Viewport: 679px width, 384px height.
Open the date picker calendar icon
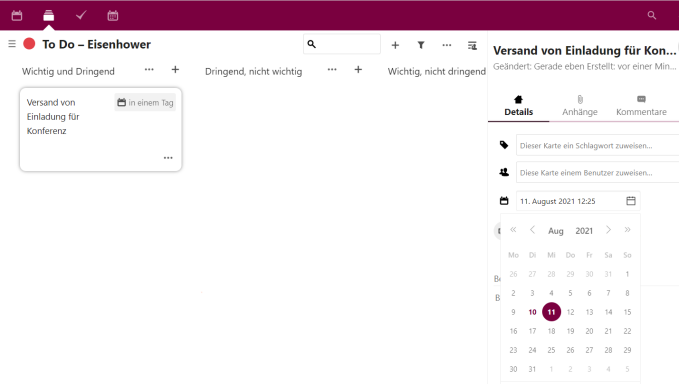click(631, 201)
